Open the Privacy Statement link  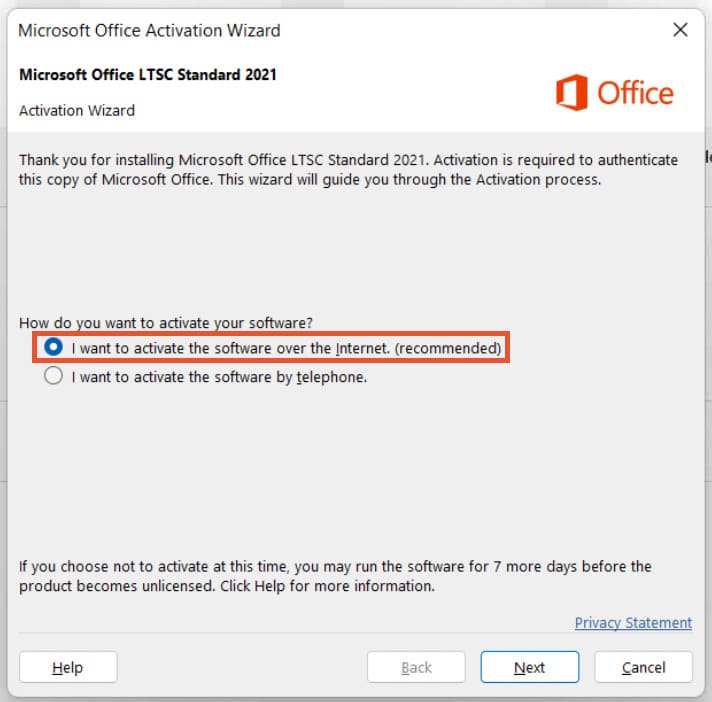tap(633, 622)
